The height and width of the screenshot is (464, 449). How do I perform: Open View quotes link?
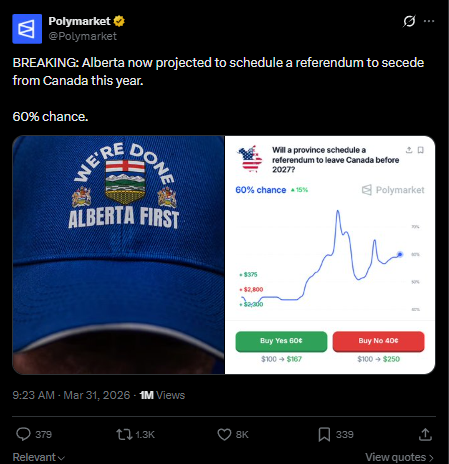pos(399,457)
